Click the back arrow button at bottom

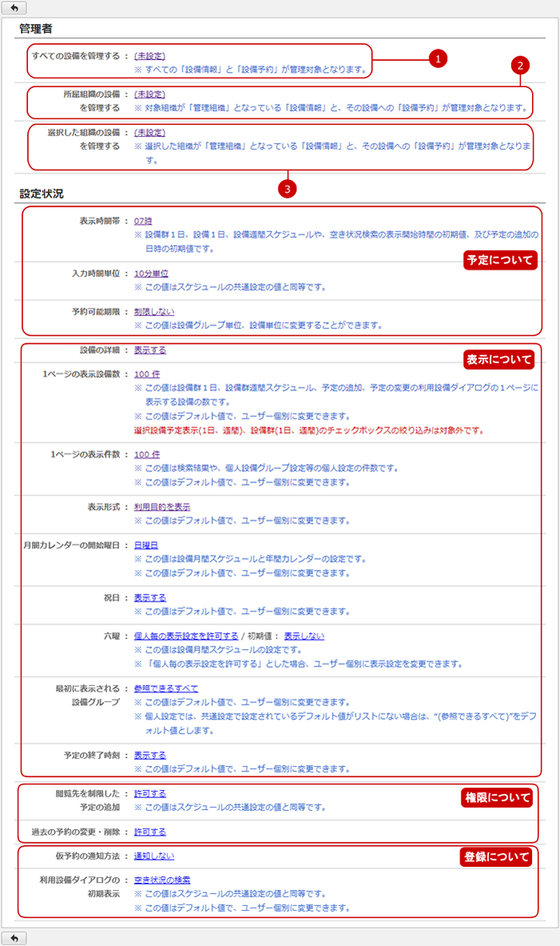coord(14,937)
